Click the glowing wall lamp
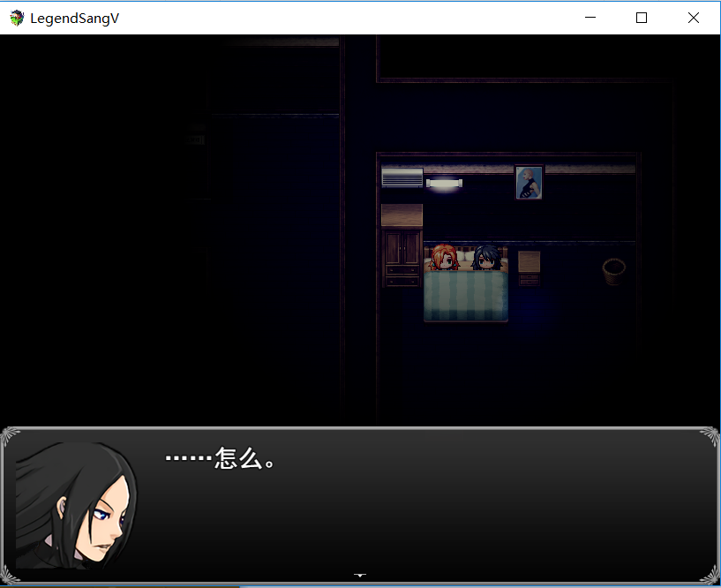The width and height of the screenshot is (721, 588). pyautogui.click(x=444, y=184)
